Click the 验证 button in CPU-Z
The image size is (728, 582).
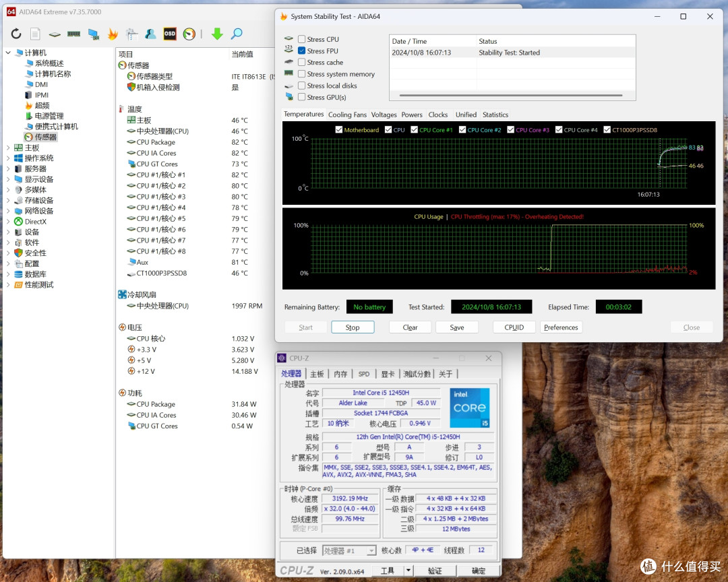[435, 571]
